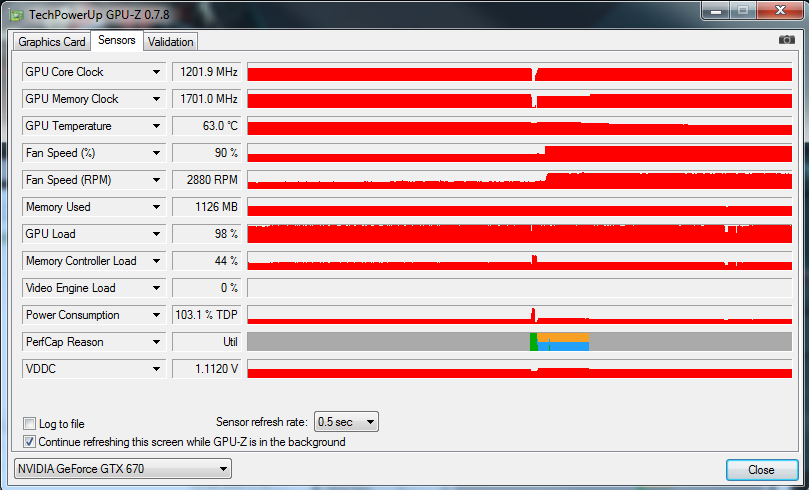Click the 0 % video engine value

click(206, 288)
